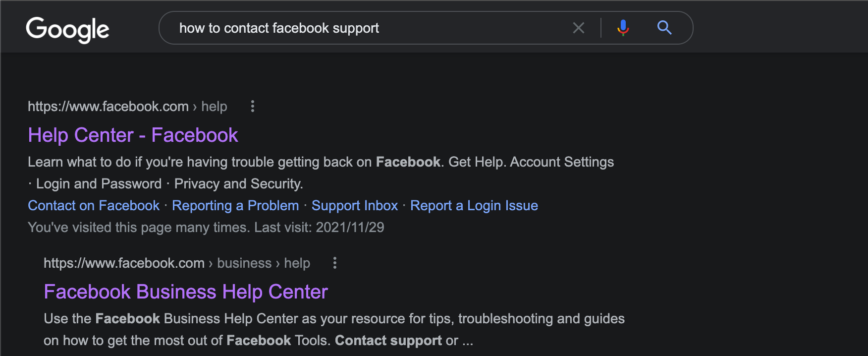
Task: Click the Google logo
Action: click(67, 29)
